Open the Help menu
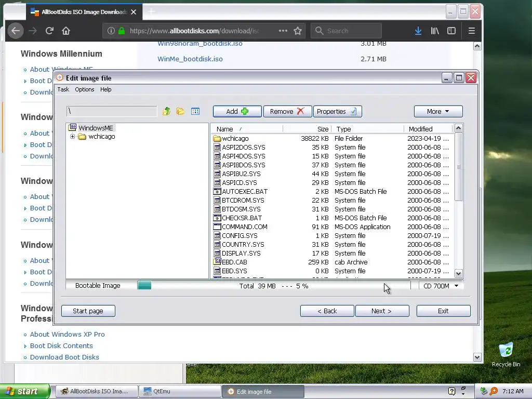The width and height of the screenshot is (532, 399). click(105, 89)
